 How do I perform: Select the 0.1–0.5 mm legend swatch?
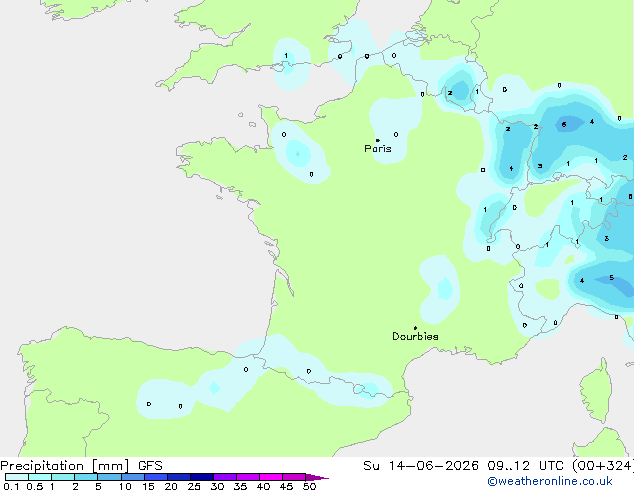pos(17,477)
